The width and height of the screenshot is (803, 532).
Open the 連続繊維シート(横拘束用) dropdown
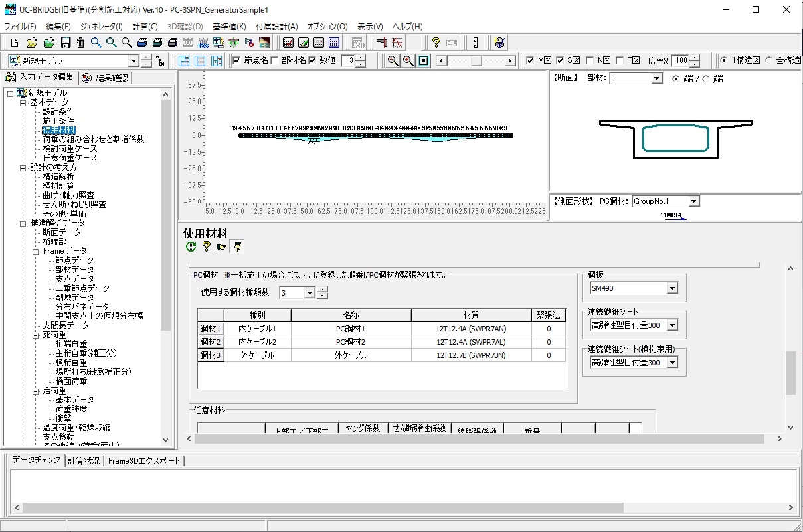pos(672,363)
